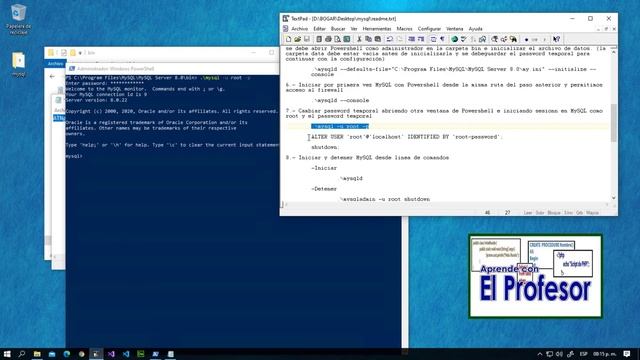The height and width of the screenshot is (360, 640).
Task: Open the Ventana menu
Action: [455, 29]
